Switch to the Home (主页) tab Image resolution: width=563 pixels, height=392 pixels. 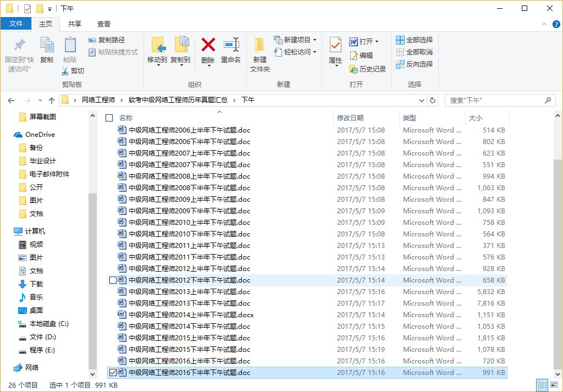pyautogui.click(x=46, y=24)
